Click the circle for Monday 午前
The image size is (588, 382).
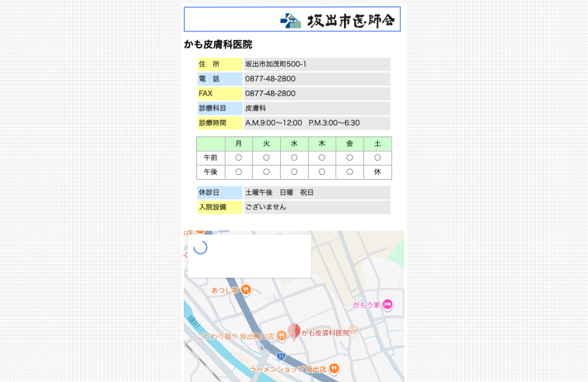tap(238, 158)
